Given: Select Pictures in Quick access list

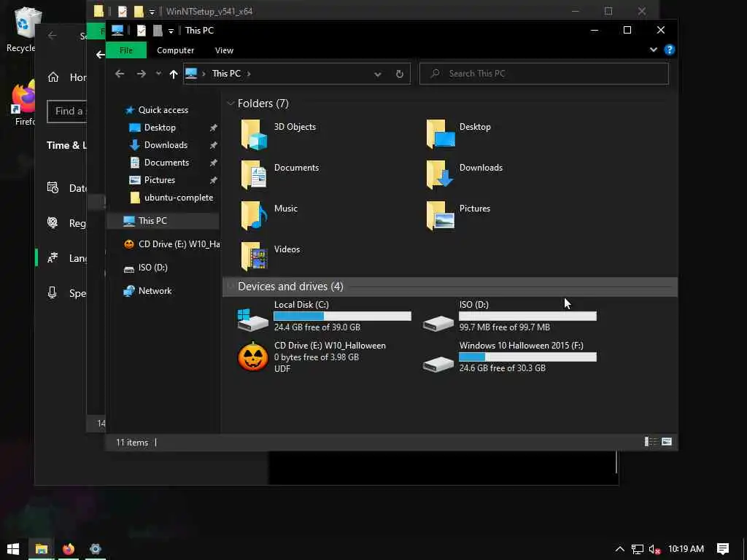Looking at the screenshot, I should [159, 180].
